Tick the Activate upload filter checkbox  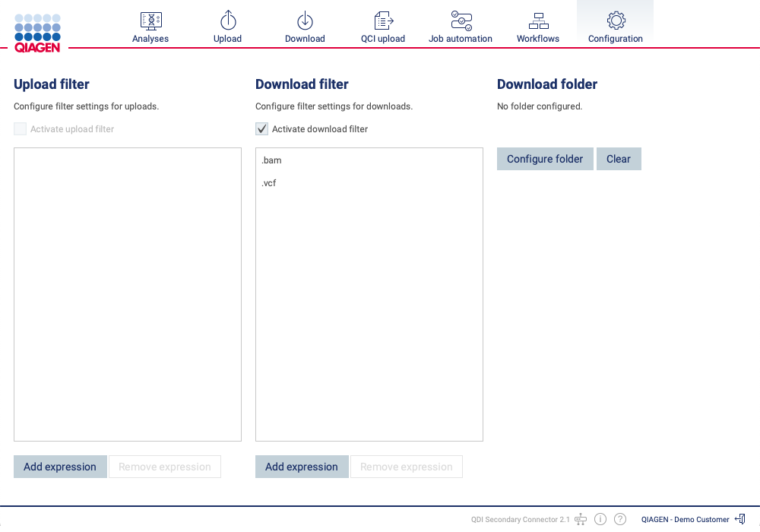tap(21, 129)
